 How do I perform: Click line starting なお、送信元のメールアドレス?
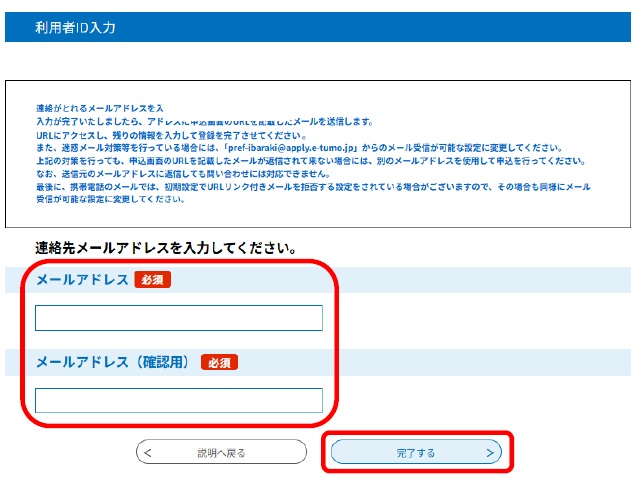[183, 174]
